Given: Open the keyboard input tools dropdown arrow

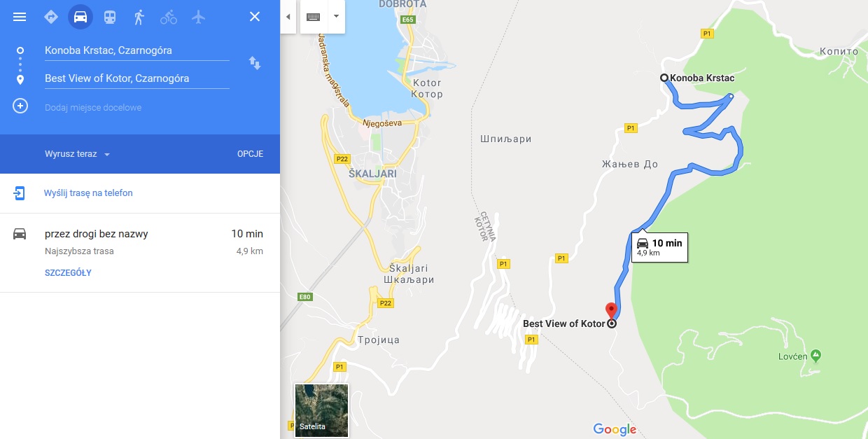Looking at the screenshot, I should click(x=336, y=17).
